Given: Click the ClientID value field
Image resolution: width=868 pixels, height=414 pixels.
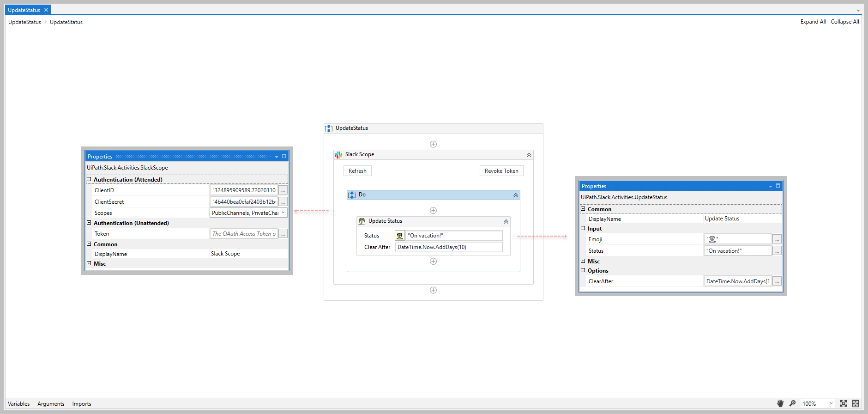Looking at the screenshot, I should coord(244,190).
